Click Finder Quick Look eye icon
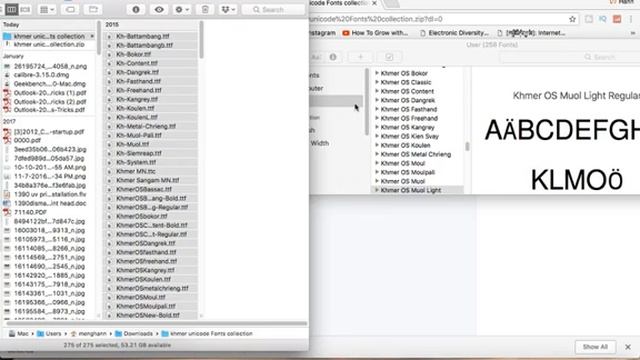Viewport: 640px width, 360px height. pos(159,9)
